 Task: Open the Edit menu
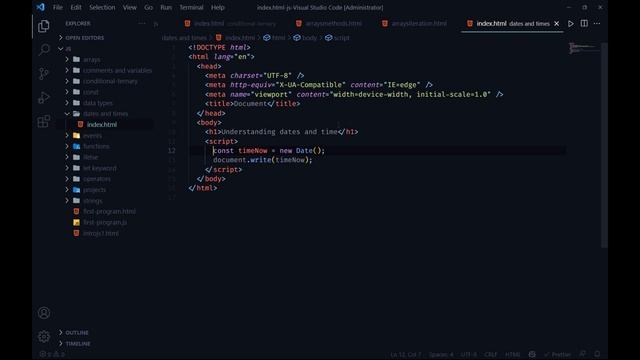tap(76, 7)
